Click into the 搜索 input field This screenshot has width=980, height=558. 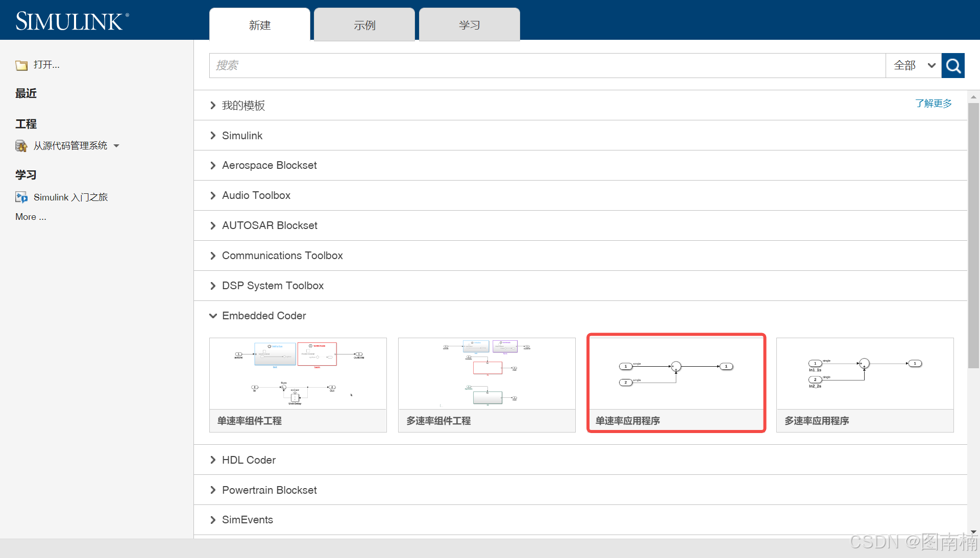[x=546, y=66]
